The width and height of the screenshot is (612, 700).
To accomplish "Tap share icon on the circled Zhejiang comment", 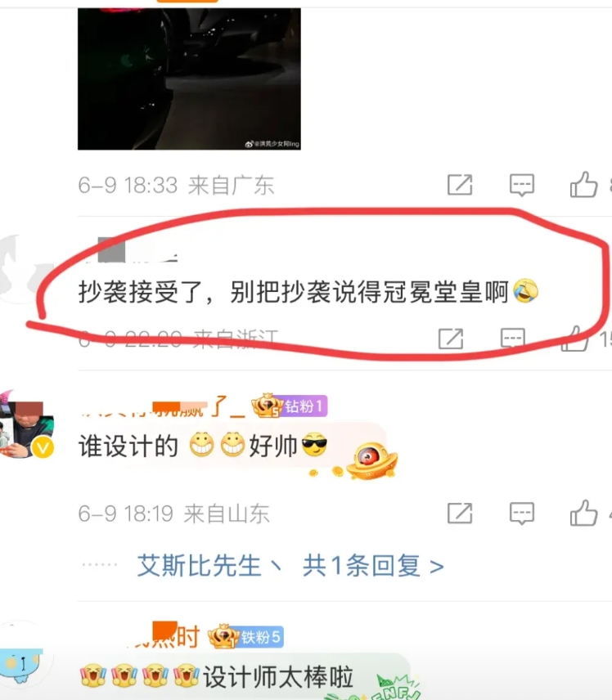I will point(451,339).
